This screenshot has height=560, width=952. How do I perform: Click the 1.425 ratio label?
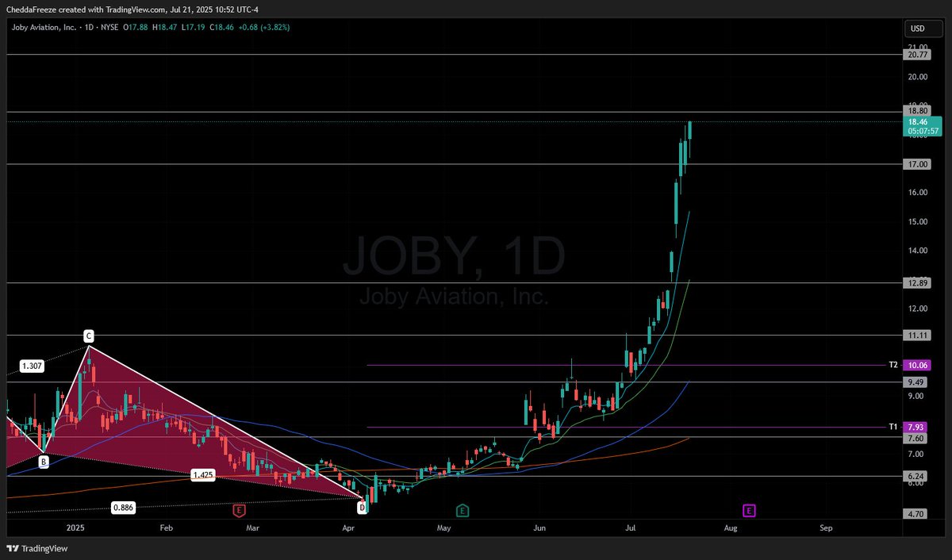coord(203,475)
